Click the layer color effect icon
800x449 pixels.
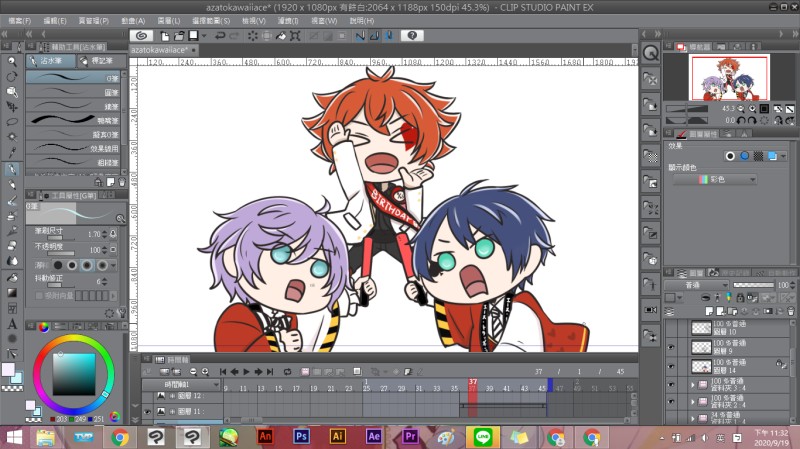point(772,156)
